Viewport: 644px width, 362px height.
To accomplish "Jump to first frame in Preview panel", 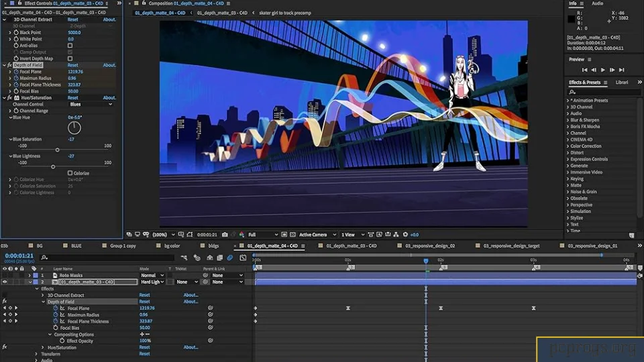I will (x=584, y=70).
